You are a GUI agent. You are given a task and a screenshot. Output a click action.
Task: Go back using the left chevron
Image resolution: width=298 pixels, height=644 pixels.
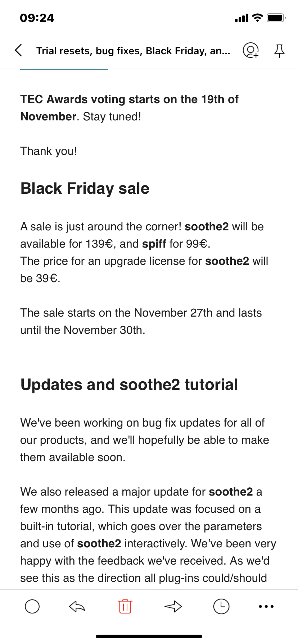click(x=19, y=50)
